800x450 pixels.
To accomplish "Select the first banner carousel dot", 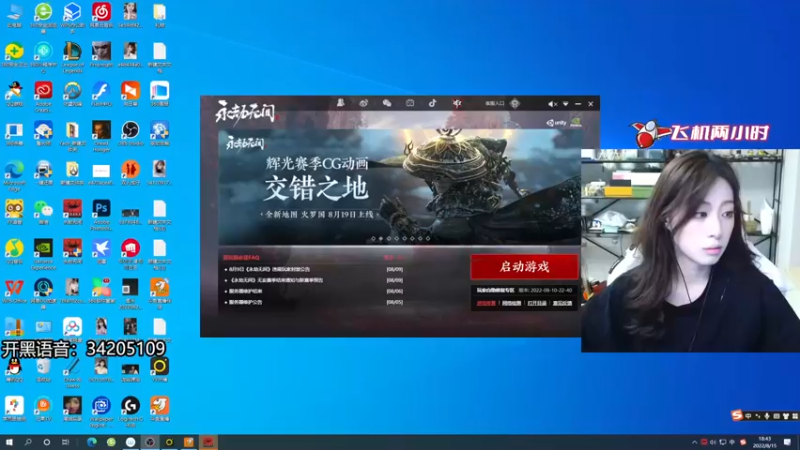I will click(x=373, y=238).
